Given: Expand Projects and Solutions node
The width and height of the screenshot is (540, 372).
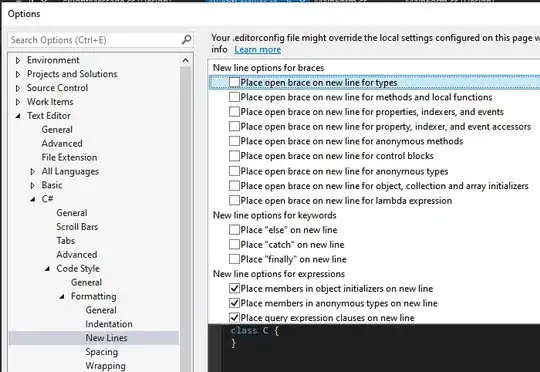Looking at the screenshot, I should tap(18, 74).
